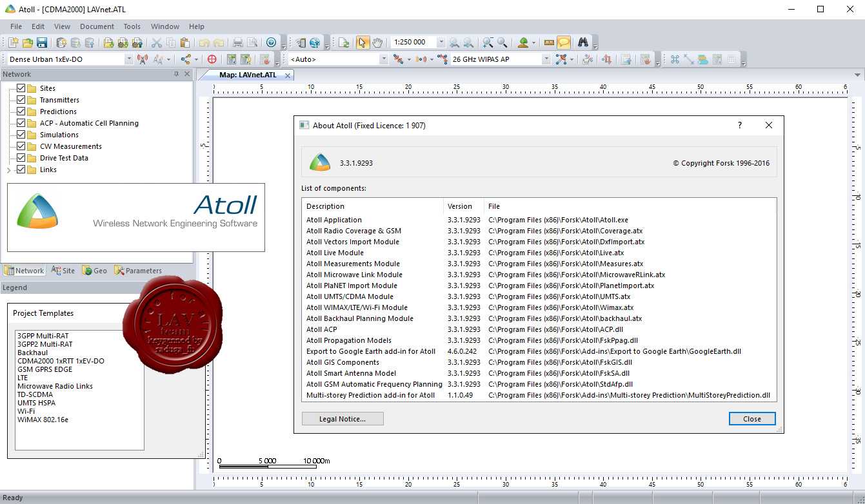This screenshot has height=504, width=865.
Task: Sort components by the Version column header
Action: [464, 206]
